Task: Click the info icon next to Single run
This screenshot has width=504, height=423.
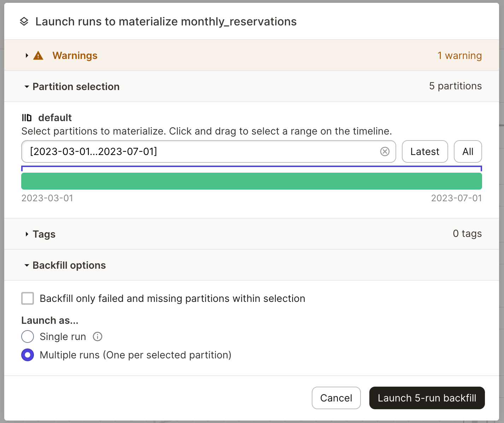Action: [x=98, y=336]
